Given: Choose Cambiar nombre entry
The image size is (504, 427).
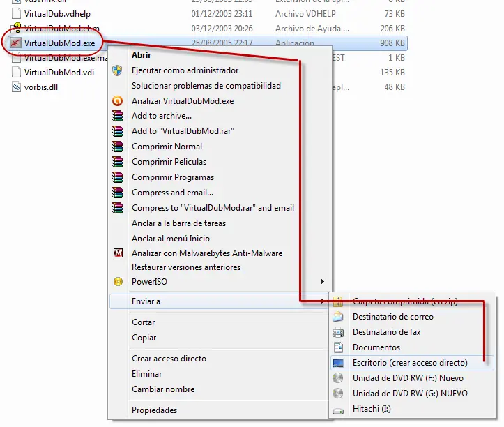Looking at the screenshot, I should click(x=163, y=389).
